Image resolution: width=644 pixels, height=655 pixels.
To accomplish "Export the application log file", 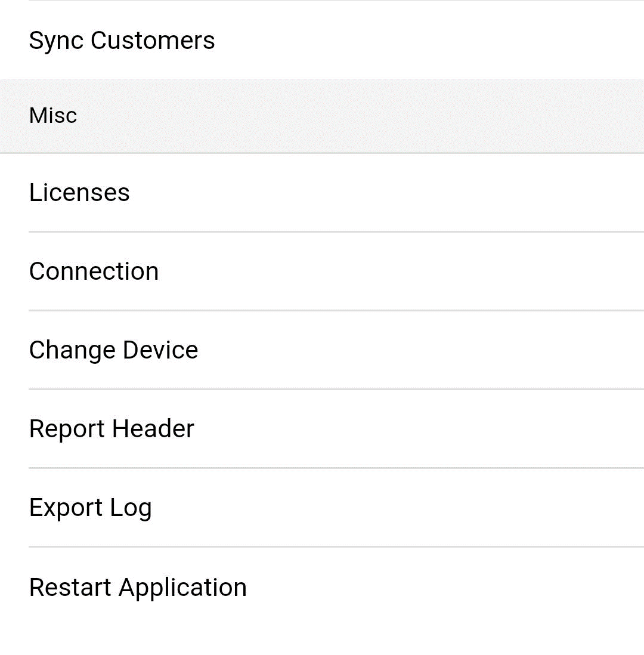I will click(322, 508).
